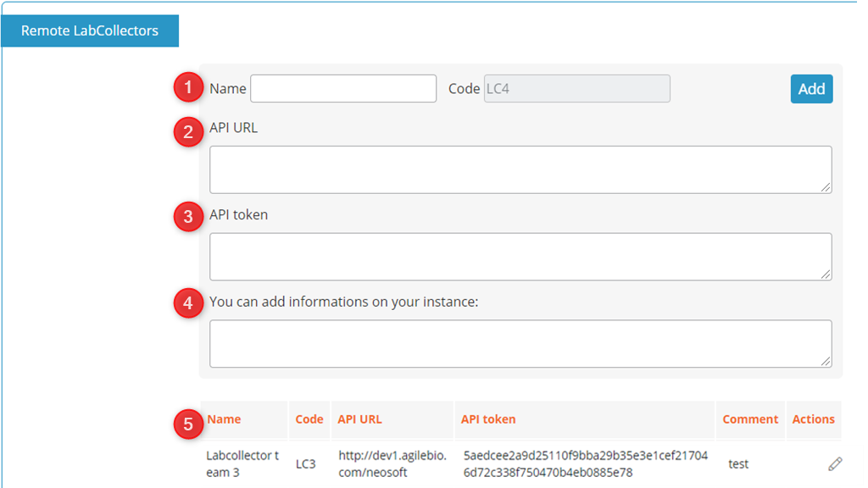Select the Labcollector team 3 name cell
868x488 pixels.
(242, 463)
